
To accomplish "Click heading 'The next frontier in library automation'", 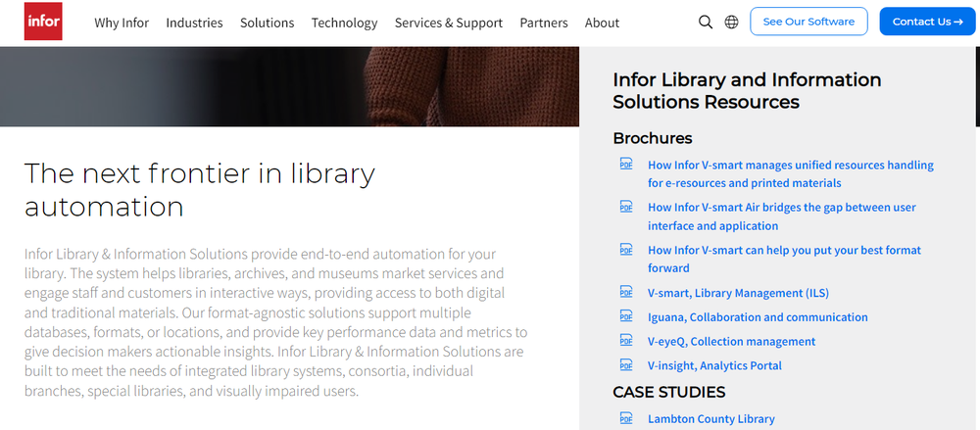I will point(199,190).
